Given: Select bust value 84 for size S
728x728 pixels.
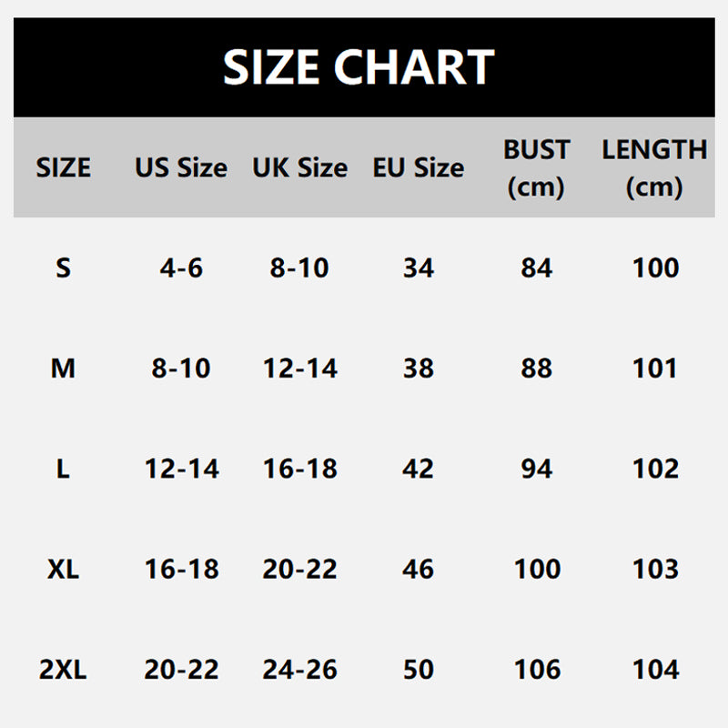Looking at the screenshot, I should pos(537,268).
